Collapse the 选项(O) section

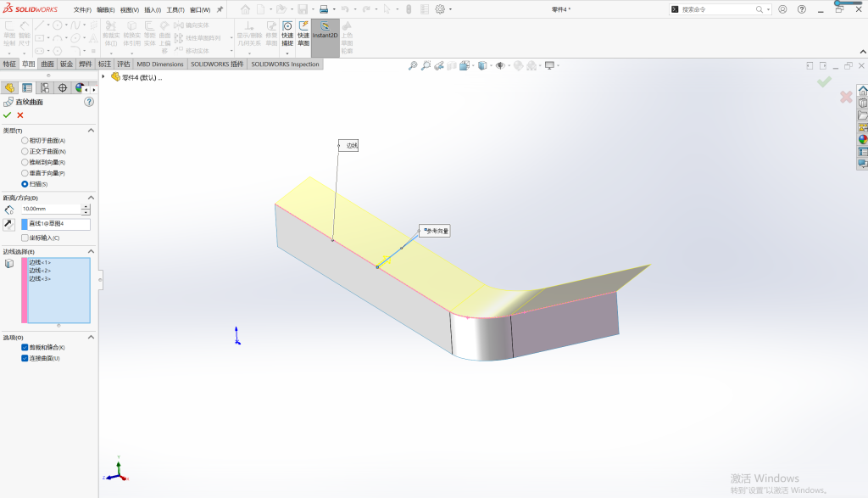coord(91,338)
